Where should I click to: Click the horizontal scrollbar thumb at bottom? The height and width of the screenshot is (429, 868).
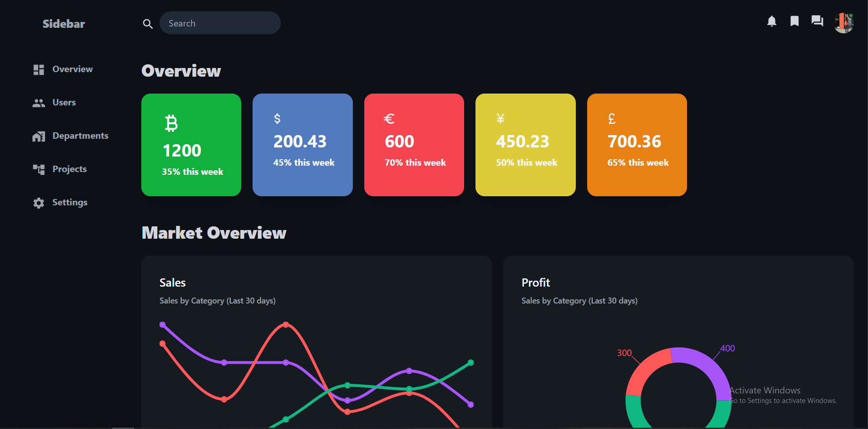[123, 428]
